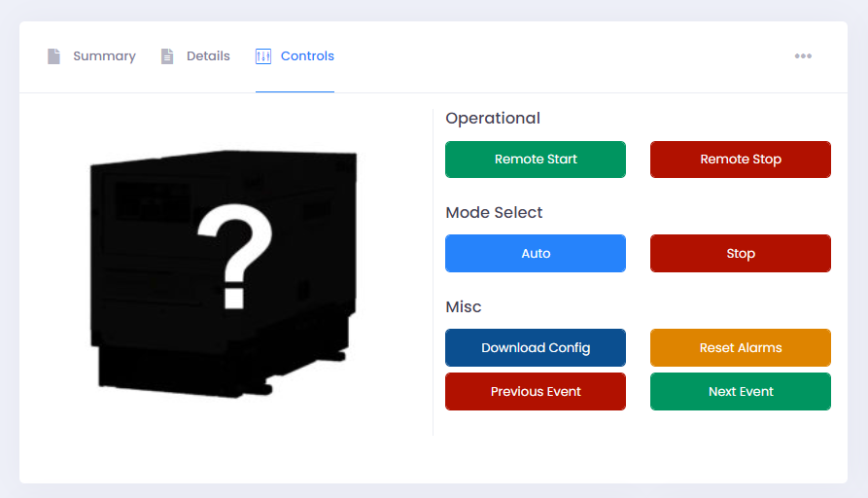Open the three-dot more options menu
The image size is (868, 498).
point(803,56)
